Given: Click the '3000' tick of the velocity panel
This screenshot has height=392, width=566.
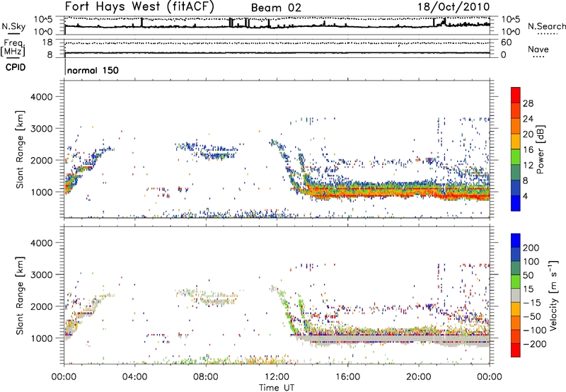Looking at the screenshot, I should coord(42,275).
